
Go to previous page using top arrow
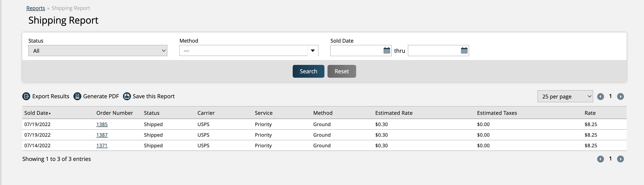click(x=601, y=97)
